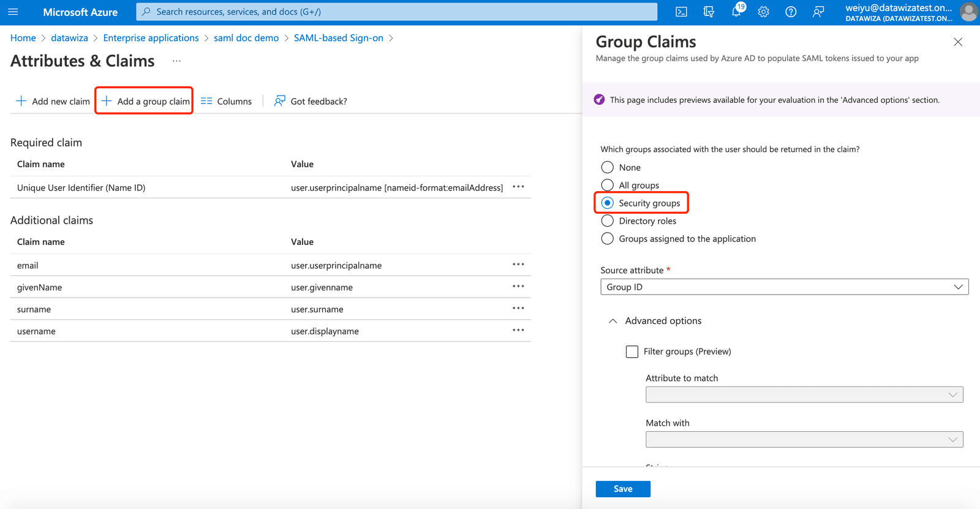Click Add new claim
Screen dimensions: 980x509
click(53, 101)
